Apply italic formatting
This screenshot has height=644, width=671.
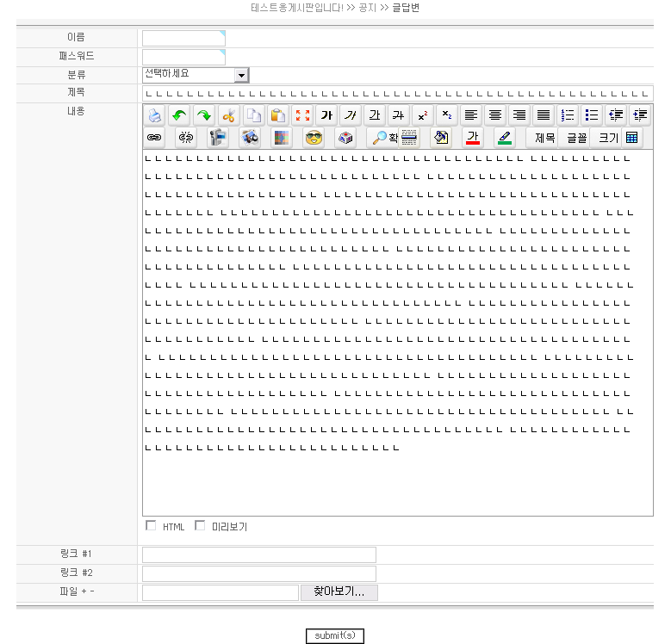351,115
